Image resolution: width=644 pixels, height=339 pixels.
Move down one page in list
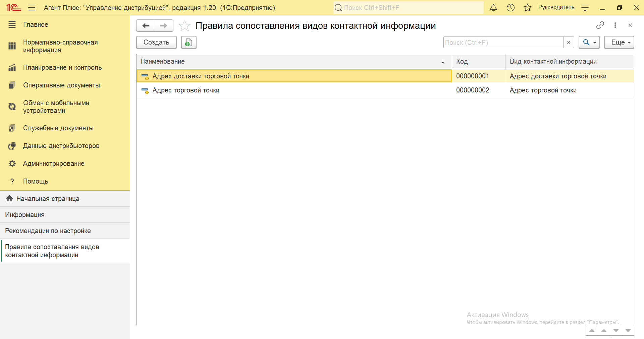coord(616,331)
